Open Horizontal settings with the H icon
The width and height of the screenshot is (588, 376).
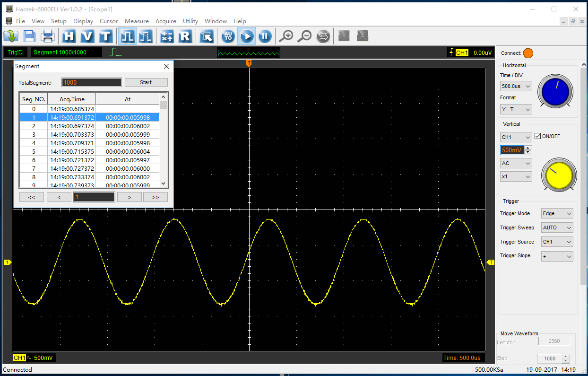pyautogui.click(x=69, y=36)
